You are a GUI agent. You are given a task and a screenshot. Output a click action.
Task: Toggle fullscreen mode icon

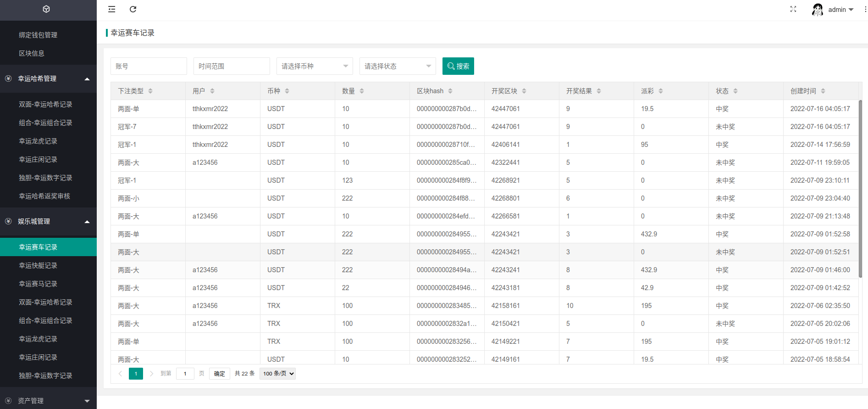[793, 9]
